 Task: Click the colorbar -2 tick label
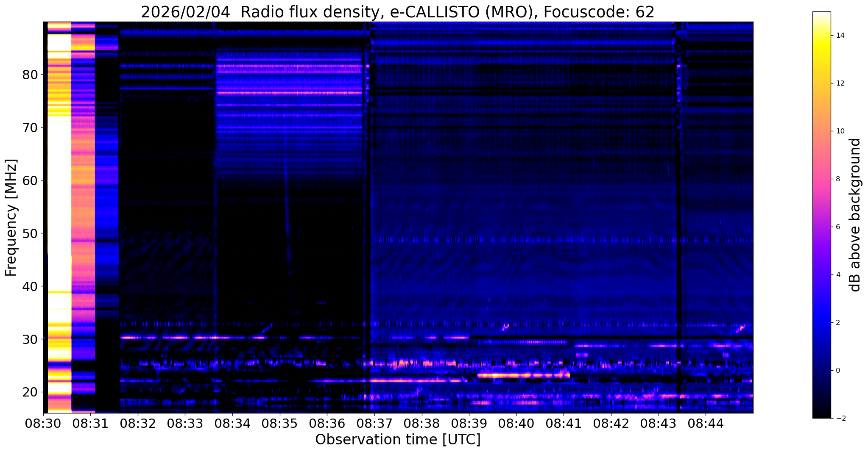[x=839, y=418]
